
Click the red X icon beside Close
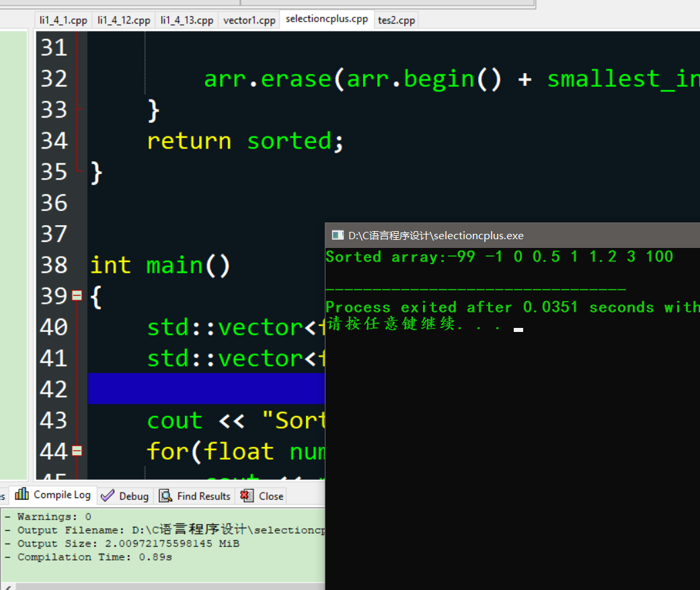[247, 496]
